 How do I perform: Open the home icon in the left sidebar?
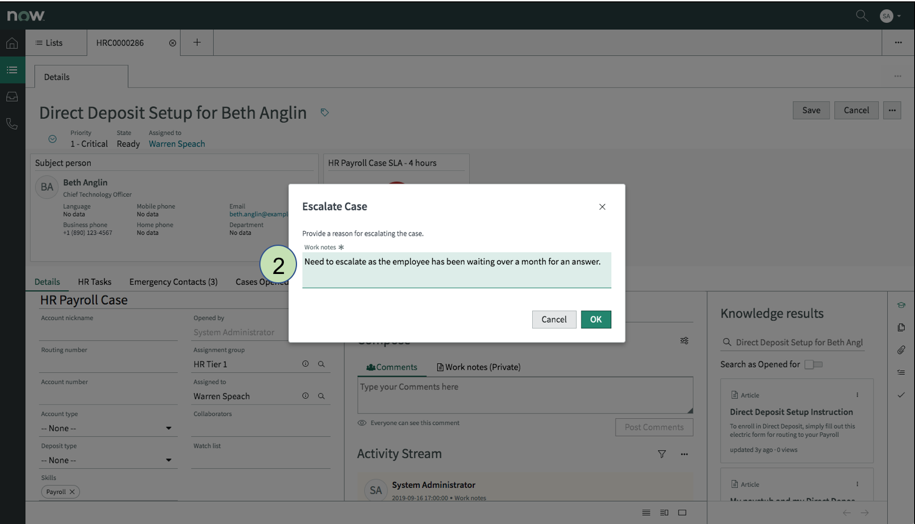(12, 43)
